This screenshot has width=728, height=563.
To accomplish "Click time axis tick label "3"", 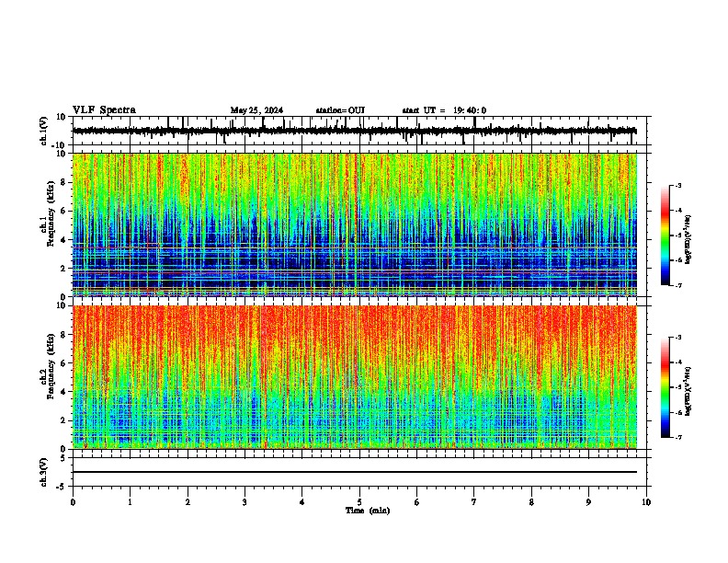I will pos(245,502).
